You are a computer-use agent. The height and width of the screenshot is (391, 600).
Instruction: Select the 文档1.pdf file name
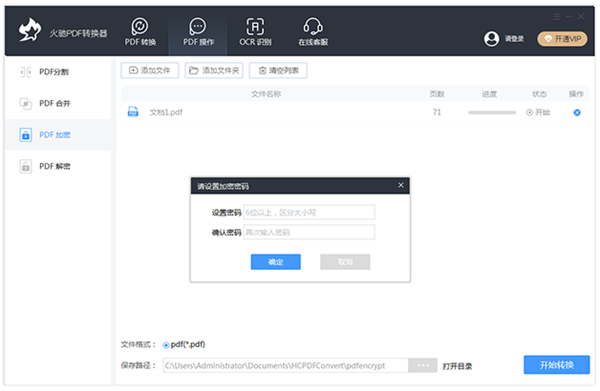click(x=166, y=112)
